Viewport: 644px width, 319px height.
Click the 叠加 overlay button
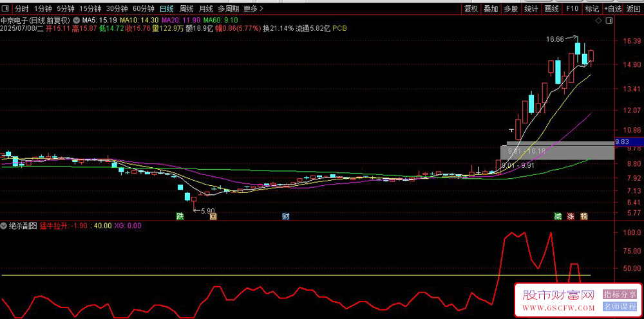491,8
